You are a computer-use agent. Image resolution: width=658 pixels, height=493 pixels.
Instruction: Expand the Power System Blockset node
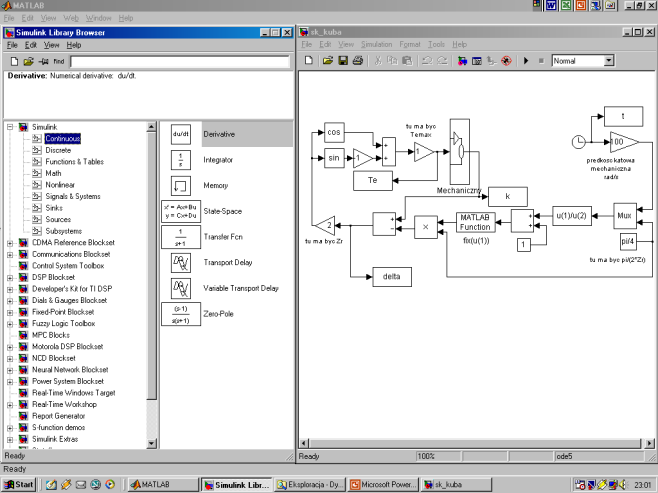click(10, 382)
